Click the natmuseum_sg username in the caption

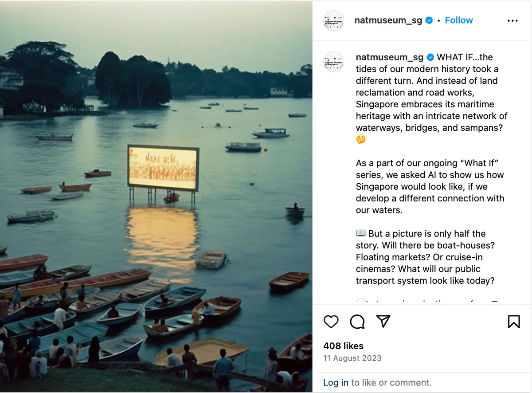tap(390, 57)
